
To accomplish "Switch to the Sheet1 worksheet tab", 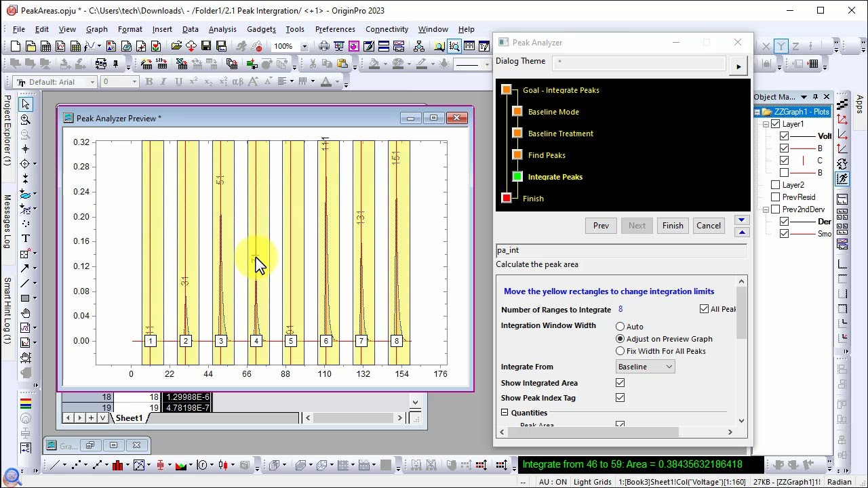I will pos(129,418).
